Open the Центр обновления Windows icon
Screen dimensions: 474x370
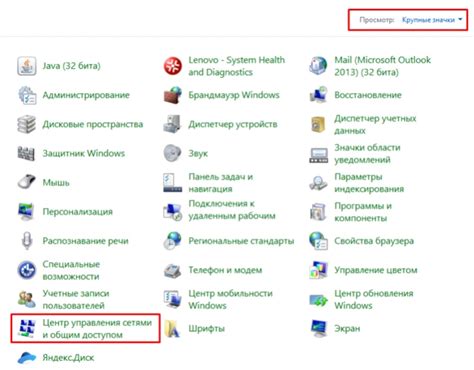click(318, 300)
